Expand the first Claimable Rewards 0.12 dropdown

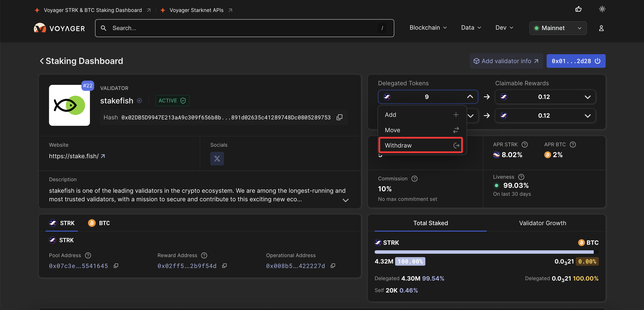point(587,97)
